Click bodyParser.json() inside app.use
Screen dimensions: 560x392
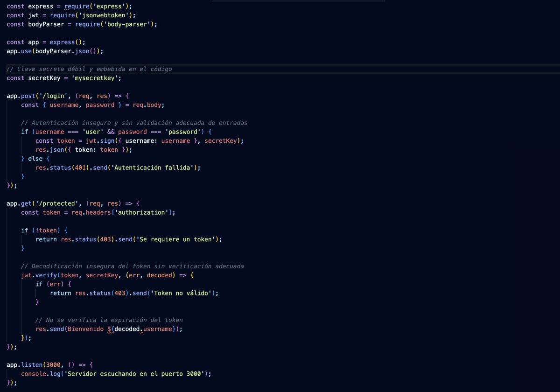click(66, 51)
